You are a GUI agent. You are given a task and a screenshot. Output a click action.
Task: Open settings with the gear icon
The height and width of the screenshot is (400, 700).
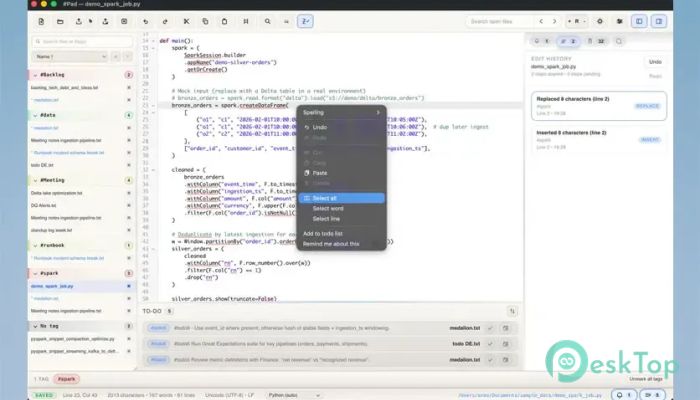point(600,21)
